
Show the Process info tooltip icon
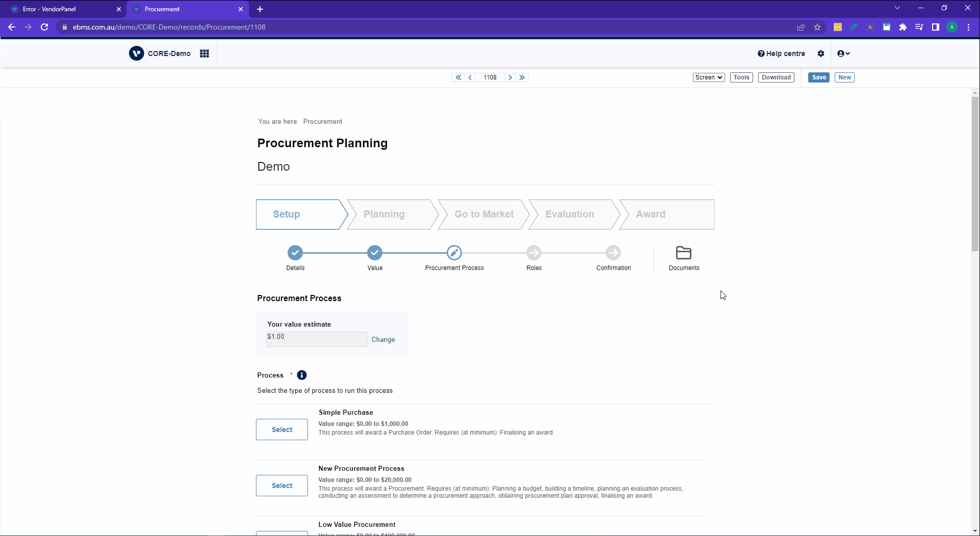coord(302,375)
